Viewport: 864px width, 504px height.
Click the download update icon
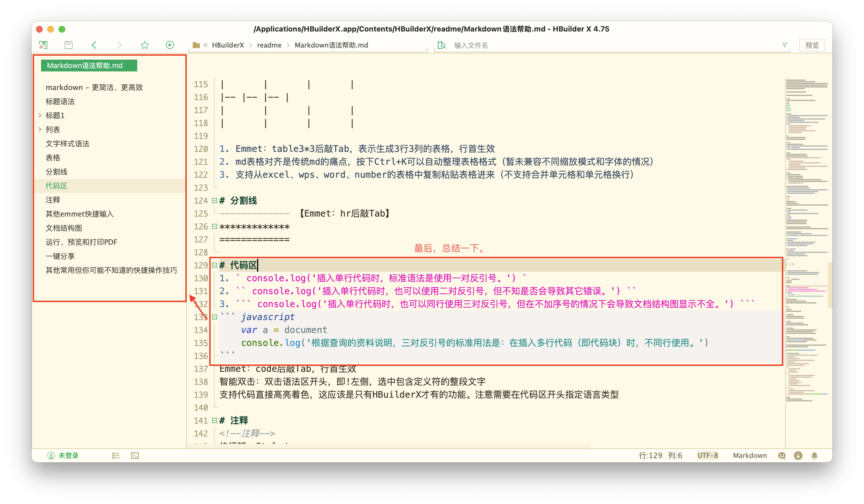tap(798, 455)
